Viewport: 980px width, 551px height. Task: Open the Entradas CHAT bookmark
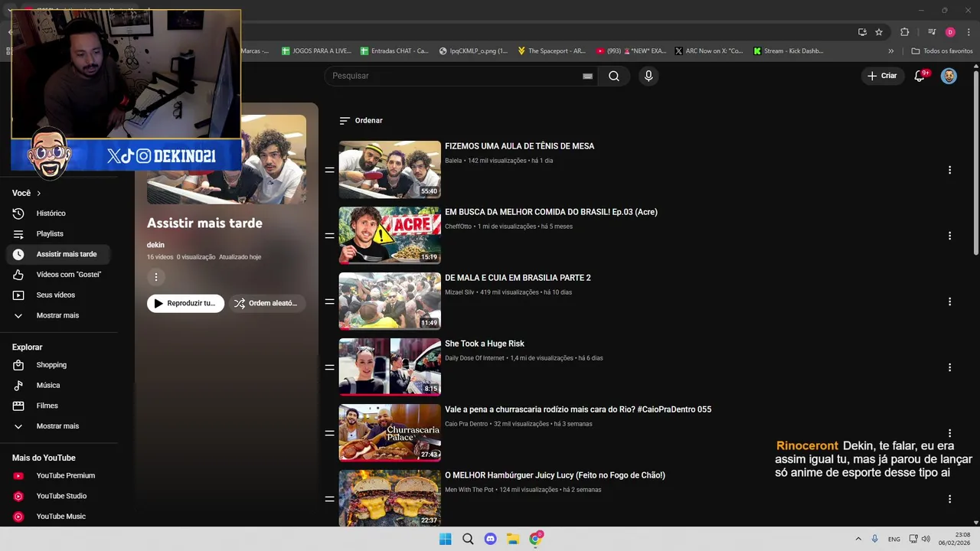(x=394, y=51)
